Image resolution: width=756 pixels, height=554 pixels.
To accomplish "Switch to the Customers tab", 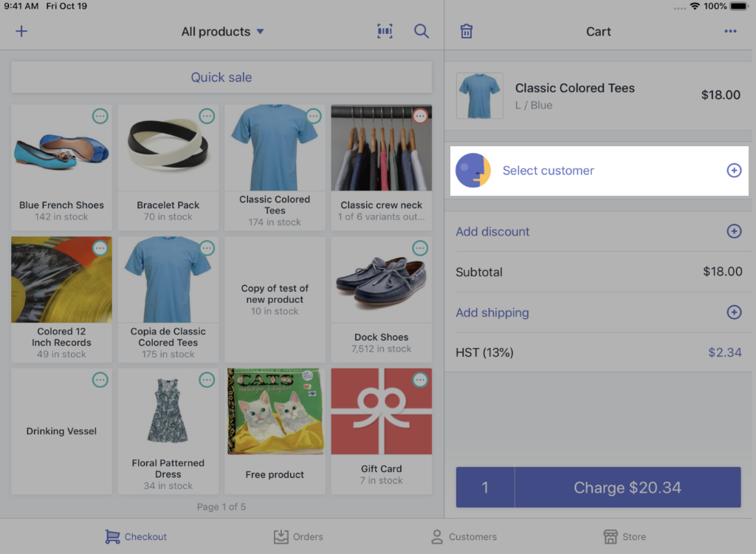I will pos(464,536).
